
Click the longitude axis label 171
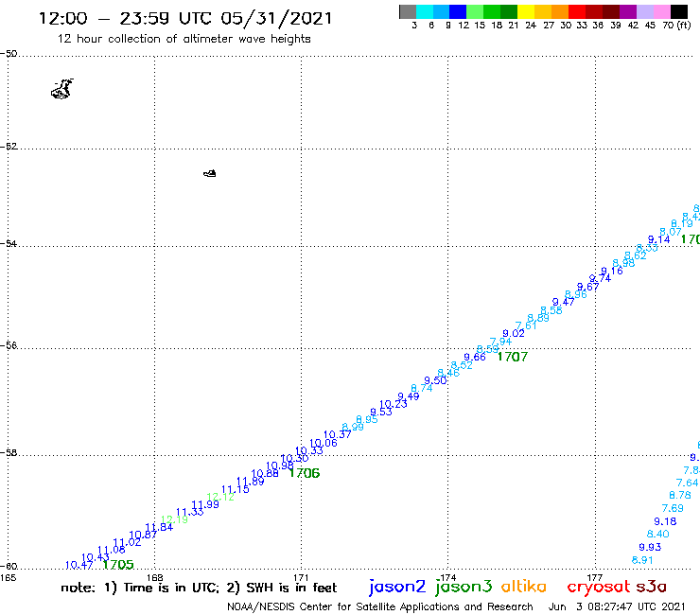pos(302,578)
